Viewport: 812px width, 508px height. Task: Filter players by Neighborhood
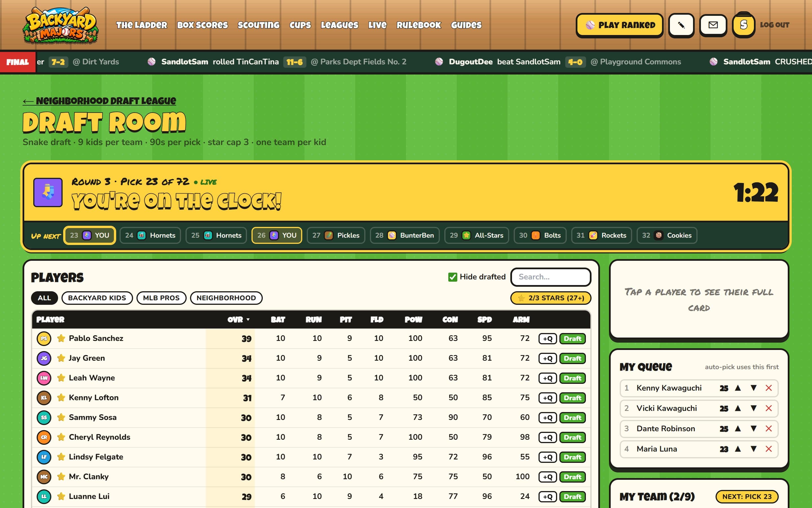coord(226,298)
